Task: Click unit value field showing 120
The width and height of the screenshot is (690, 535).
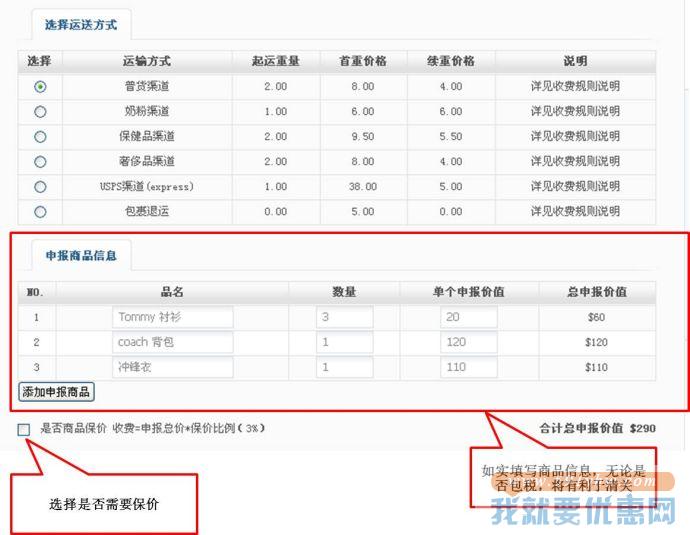Action: pos(469,342)
